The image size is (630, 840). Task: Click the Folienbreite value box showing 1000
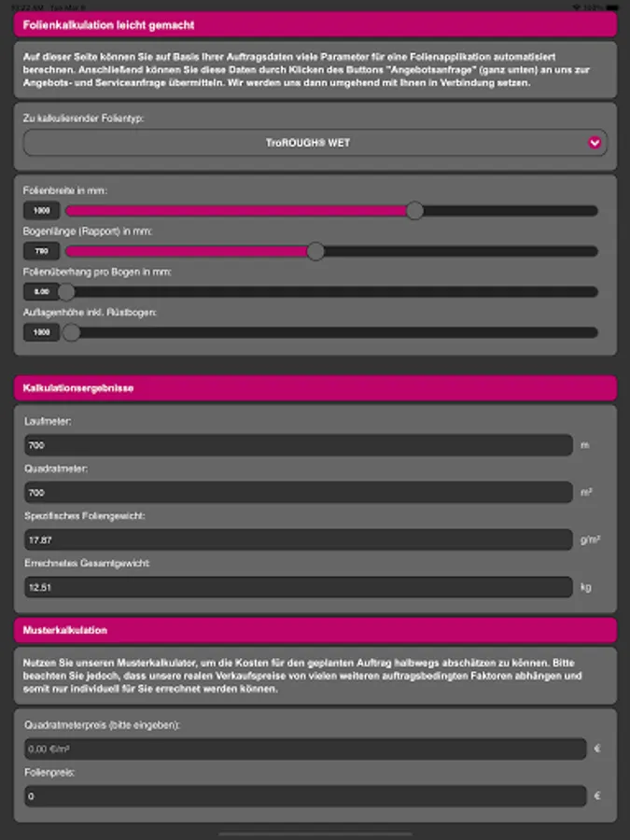pyautogui.click(x=42, y=211)
